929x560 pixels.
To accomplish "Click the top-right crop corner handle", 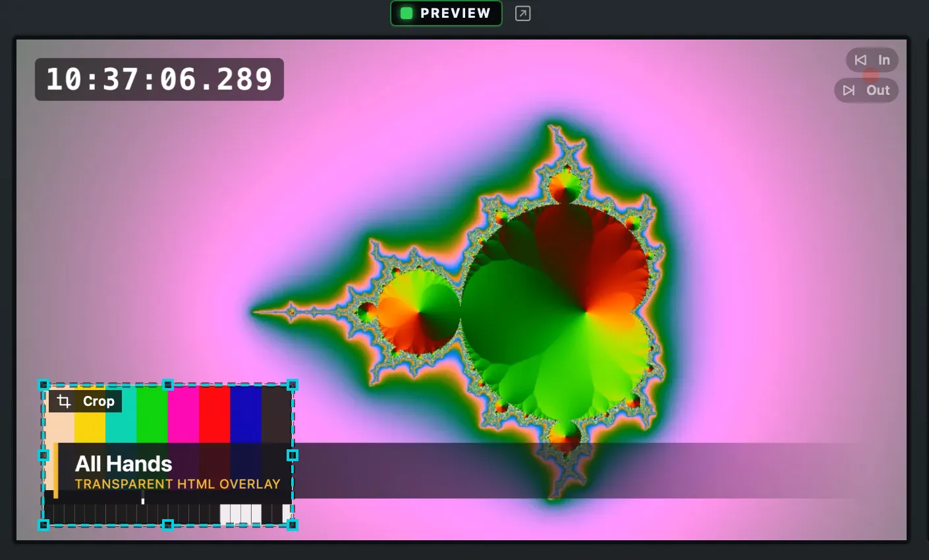I will point(293,385).
